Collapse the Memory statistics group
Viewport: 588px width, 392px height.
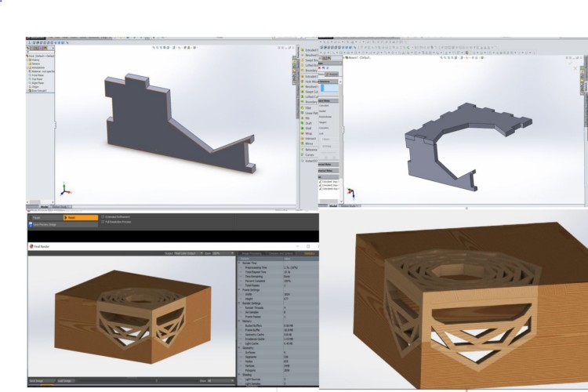click(240, 321)
